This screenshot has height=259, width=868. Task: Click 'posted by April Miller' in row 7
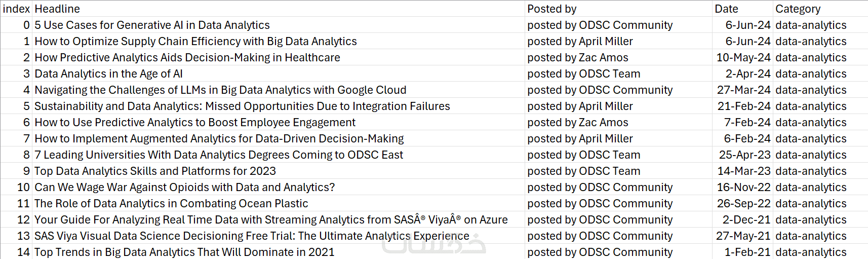(x=580, y=138)
